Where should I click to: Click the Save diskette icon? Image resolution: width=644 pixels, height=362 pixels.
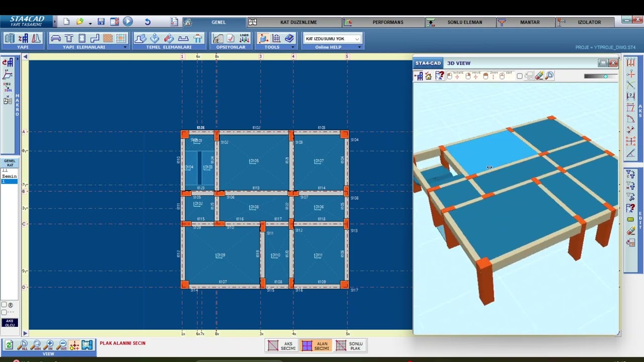pos(101,22)
